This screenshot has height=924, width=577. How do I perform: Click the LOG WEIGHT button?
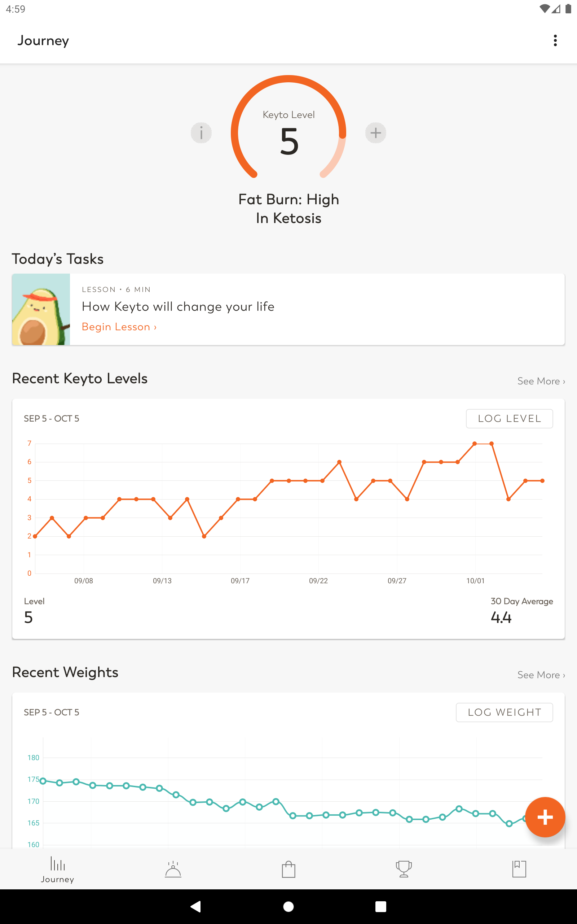coord(504,712)
